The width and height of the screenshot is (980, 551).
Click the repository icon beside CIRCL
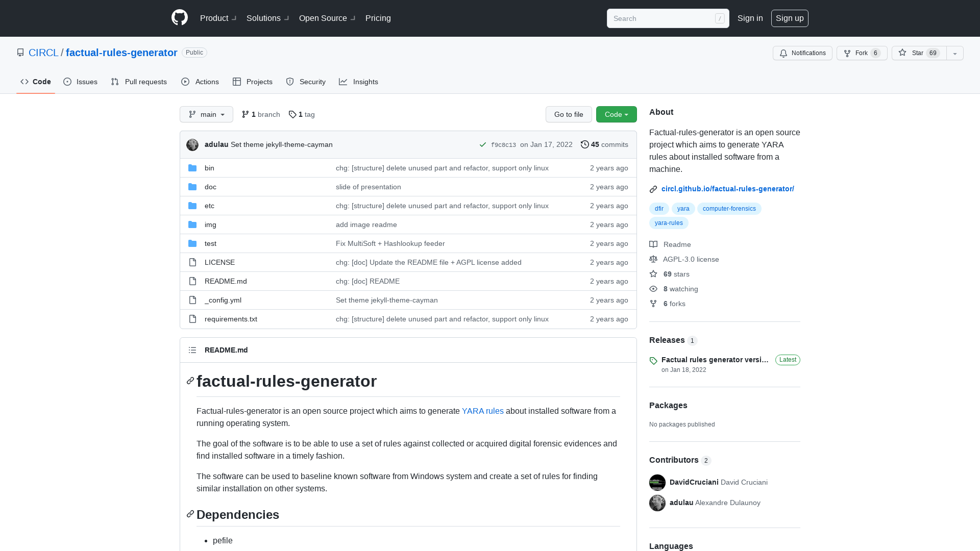coord(20,53)
